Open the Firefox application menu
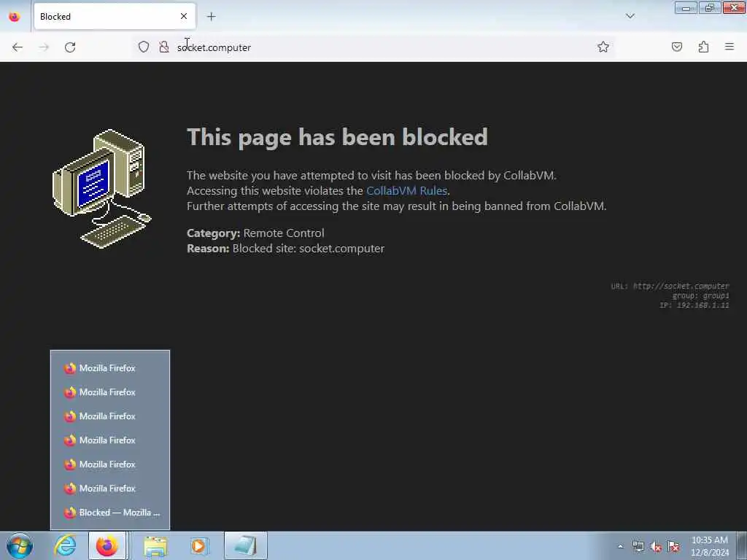Image resolution: width=747 pixels, height=560 pixels. tap(729, 47)
